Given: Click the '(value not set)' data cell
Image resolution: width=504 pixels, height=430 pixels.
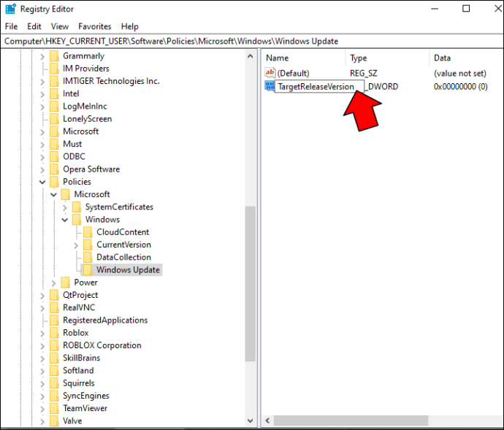Looking at the screenshot, I should click(460, 73).
